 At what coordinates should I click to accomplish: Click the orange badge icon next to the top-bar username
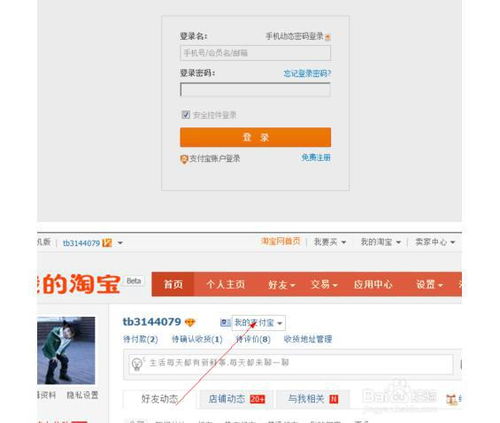click(x=107, y=243)
